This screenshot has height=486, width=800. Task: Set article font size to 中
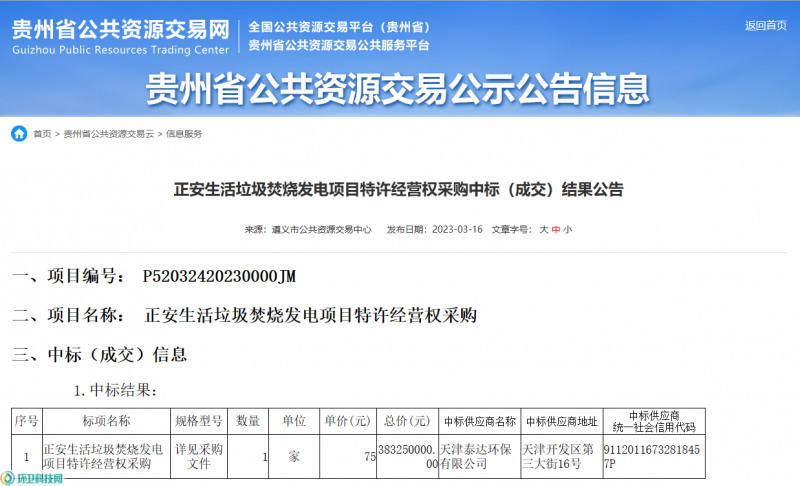[x=556, y=229]
